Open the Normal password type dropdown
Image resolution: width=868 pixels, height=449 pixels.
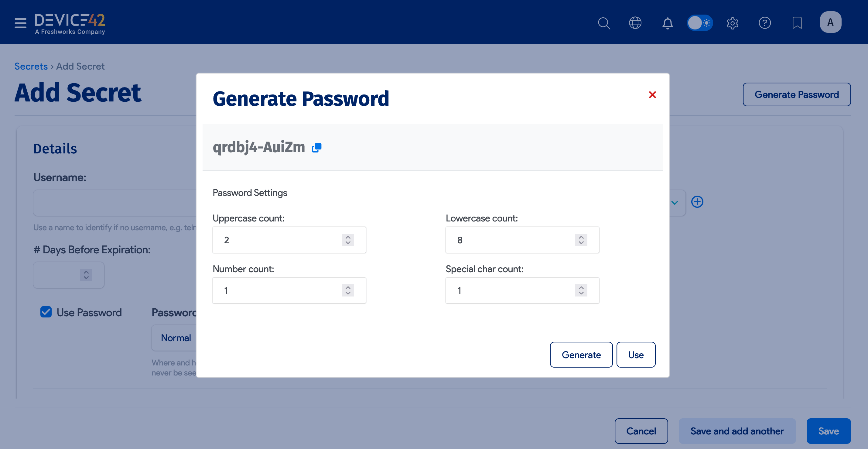176,338
